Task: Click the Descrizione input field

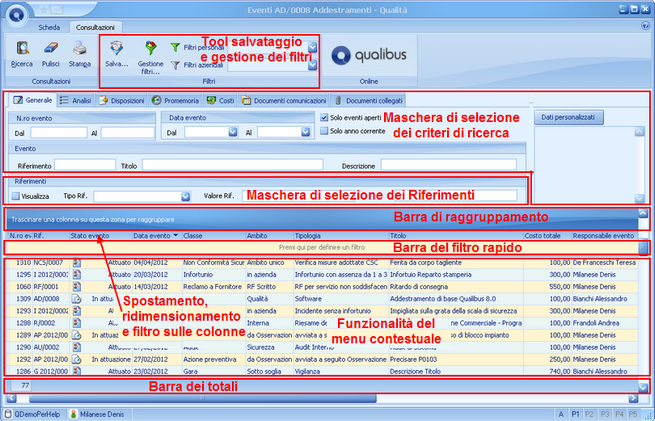Action: point(449,165)
